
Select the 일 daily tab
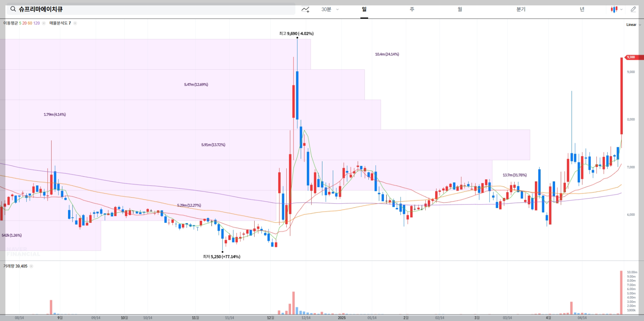tap(364, 9)
